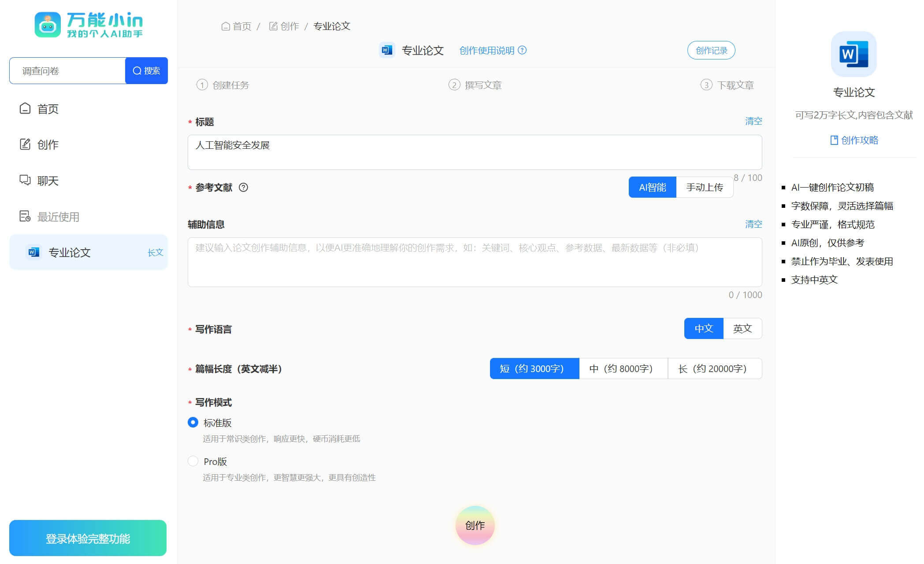Screen dimensions: 924x564
Task: Click inside the 辅助信息 text area
Action: pyautogui.click(x=474, y=262)
